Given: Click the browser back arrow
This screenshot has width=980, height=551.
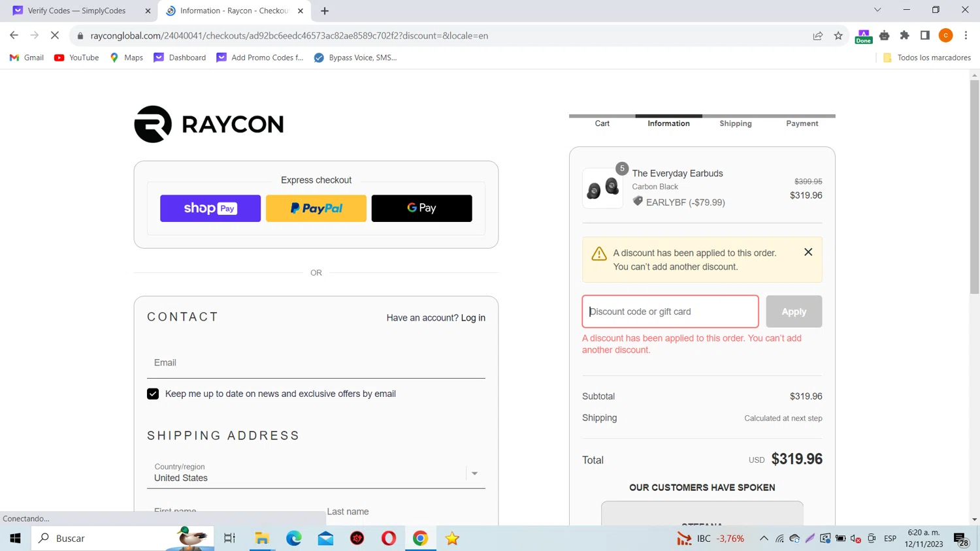Looking at the screenshot, I should pos(14,35).
